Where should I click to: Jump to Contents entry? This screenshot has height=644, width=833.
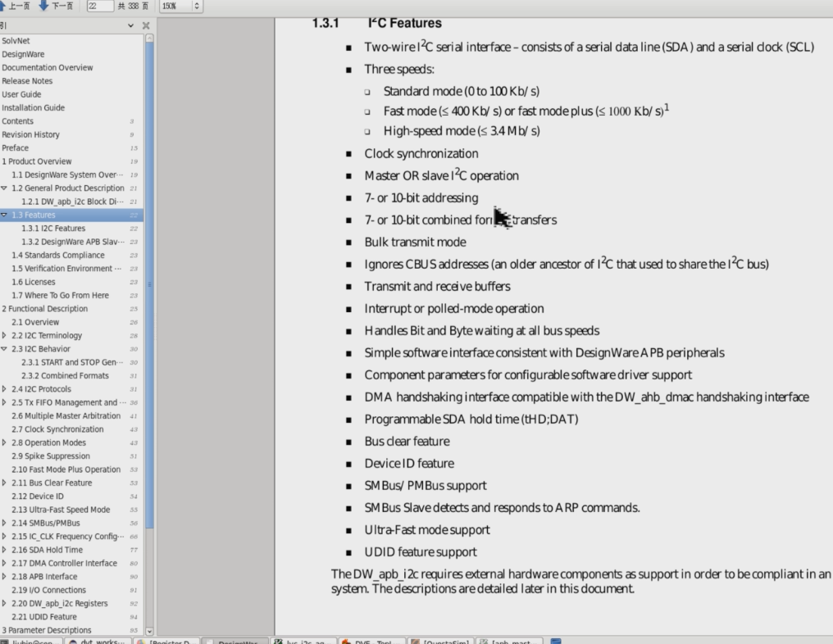click(x=17, y=121)
